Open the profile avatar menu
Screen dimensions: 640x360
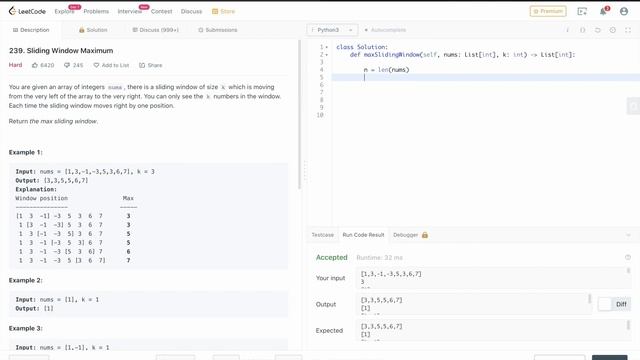[x=624, y=11]
